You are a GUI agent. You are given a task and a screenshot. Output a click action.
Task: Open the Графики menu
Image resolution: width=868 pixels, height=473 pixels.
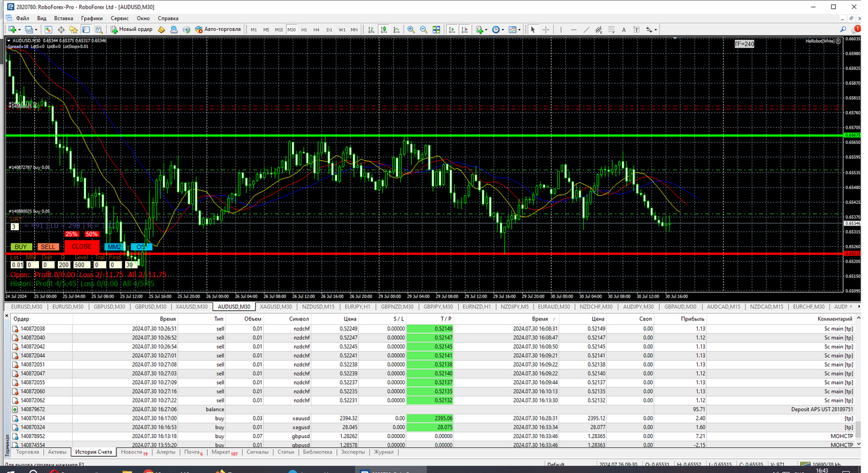tap(92, 18)
